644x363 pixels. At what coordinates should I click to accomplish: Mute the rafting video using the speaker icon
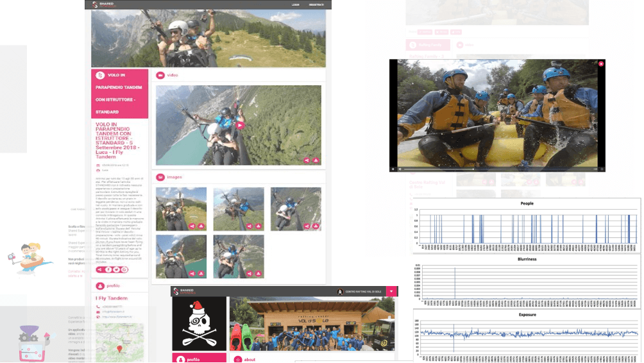(x=400, y=169)
